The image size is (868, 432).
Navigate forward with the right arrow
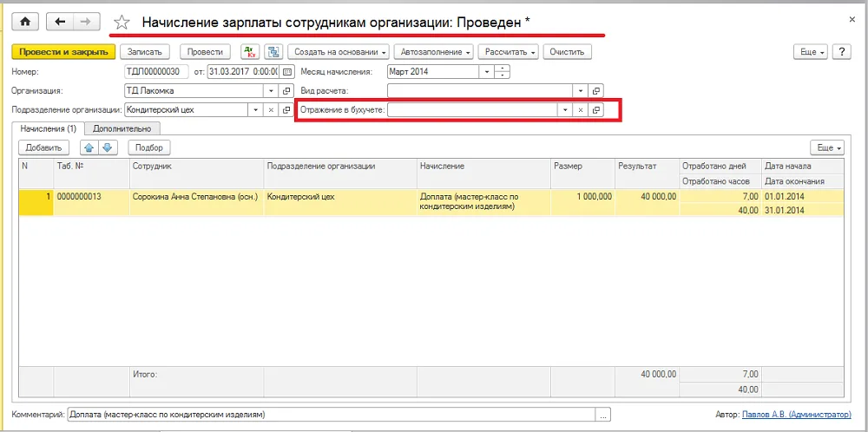pos(86,22)
